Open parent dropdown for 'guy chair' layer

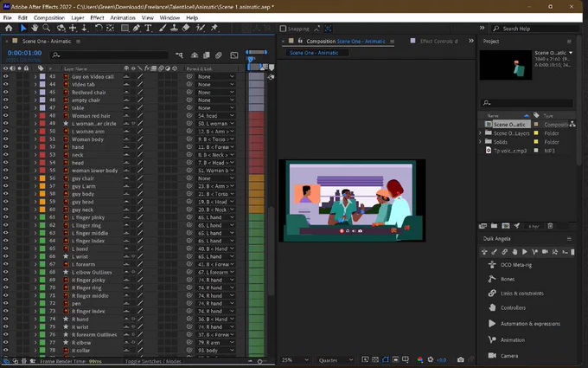coord(215,178)
